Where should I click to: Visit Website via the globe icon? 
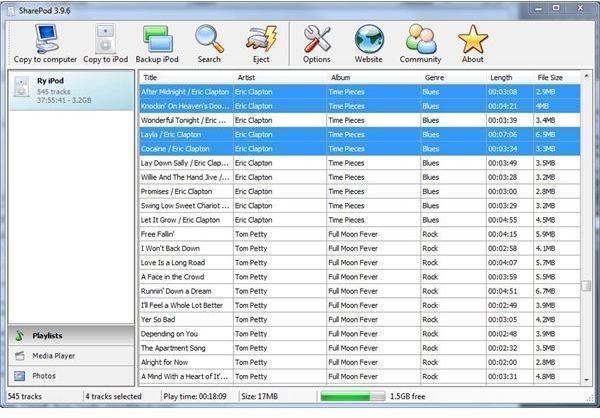(368, 44)
